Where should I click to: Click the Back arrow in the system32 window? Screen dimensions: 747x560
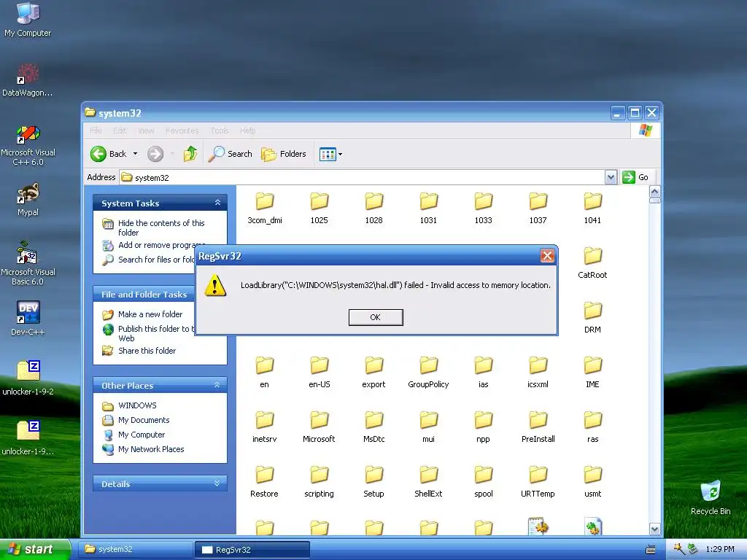98,154
